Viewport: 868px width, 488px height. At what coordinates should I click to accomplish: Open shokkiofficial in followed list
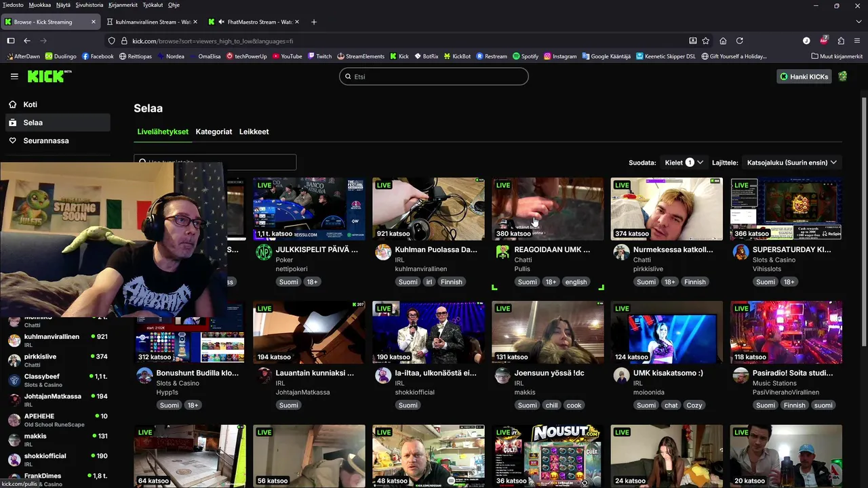pyautogui.click(x=58, y=460)
